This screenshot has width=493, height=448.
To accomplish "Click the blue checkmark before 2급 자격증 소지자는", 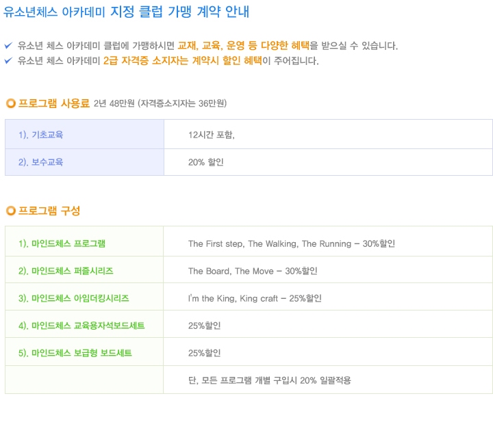I will click(x=8, y=60).
